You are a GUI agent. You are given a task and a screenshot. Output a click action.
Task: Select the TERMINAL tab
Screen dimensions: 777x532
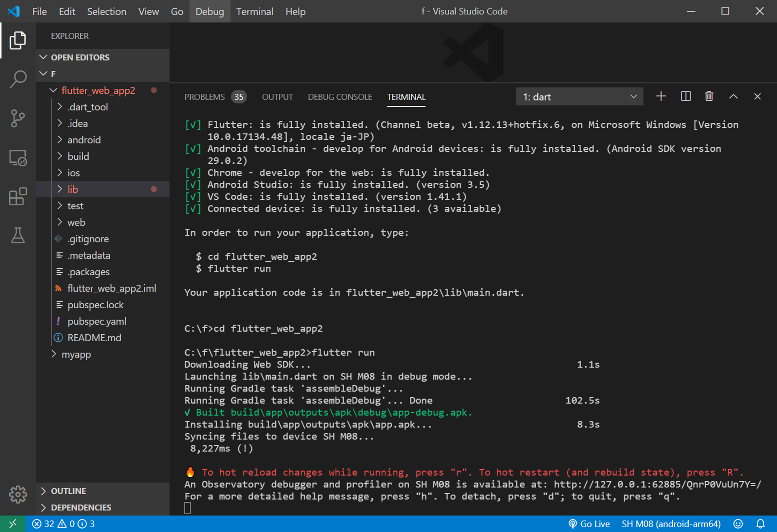(x=406, y=97)
